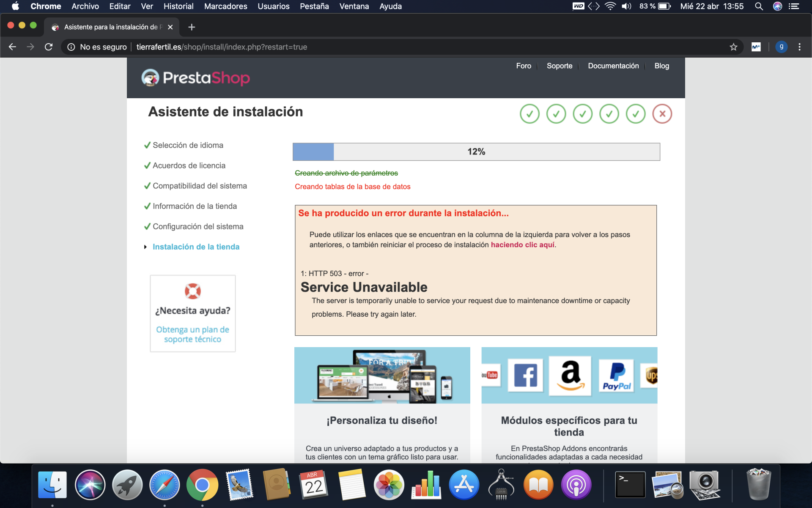
Task: Open Safari from the dock
Action: coord(165,485)
